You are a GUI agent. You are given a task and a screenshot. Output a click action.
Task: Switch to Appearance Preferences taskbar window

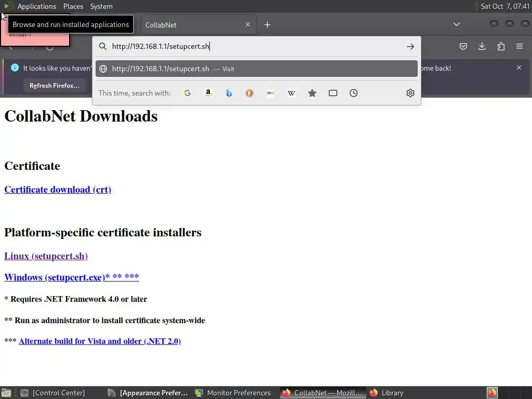(x=148, y=393)
